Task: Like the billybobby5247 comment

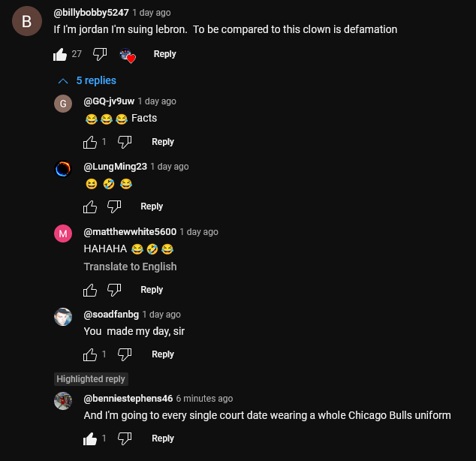Action: pyautogui.click(x=60, y=55)
